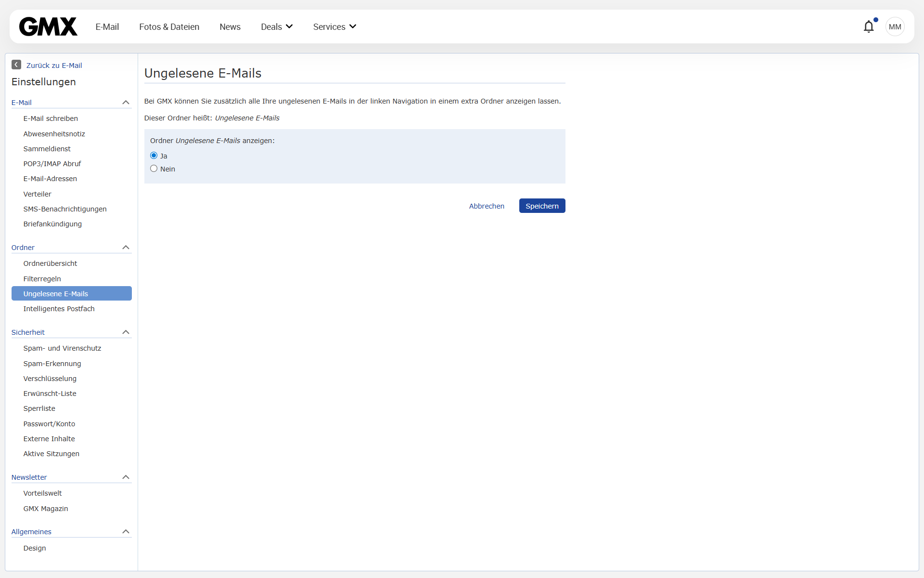The image size is (924, 578).
Task: Open Fotos & Dateien in top navigation
Action: [169, 26]
